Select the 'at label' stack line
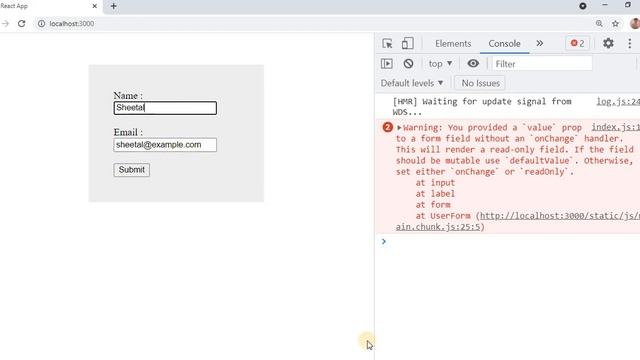 pos(435,193)
